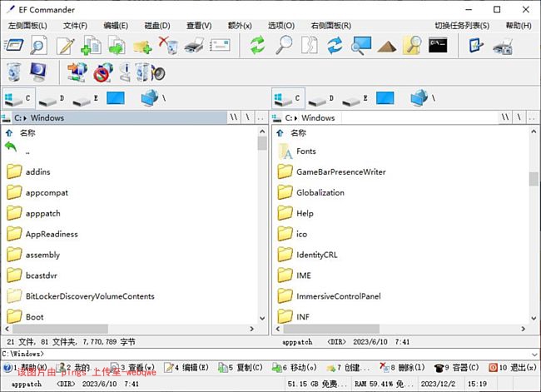Open the 文件(F) menu

coord(75,26)
